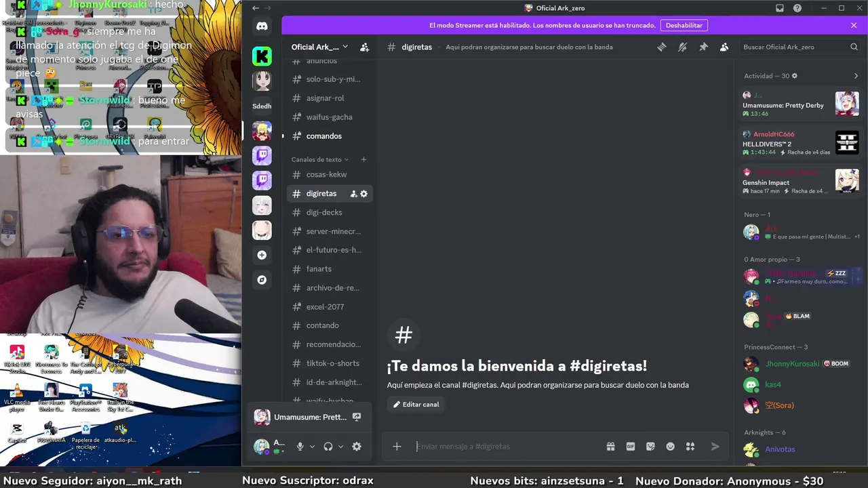Select the Sdedh server
The height and width of the screenshot is (488, 868).
click(262, 106)
